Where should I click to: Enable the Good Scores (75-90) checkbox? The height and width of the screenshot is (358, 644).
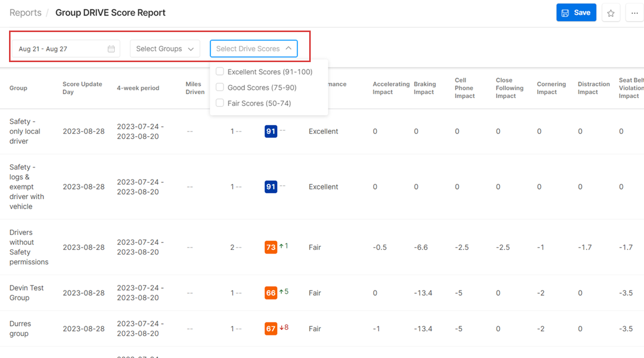pyautogui.click(x=220, y=88)
